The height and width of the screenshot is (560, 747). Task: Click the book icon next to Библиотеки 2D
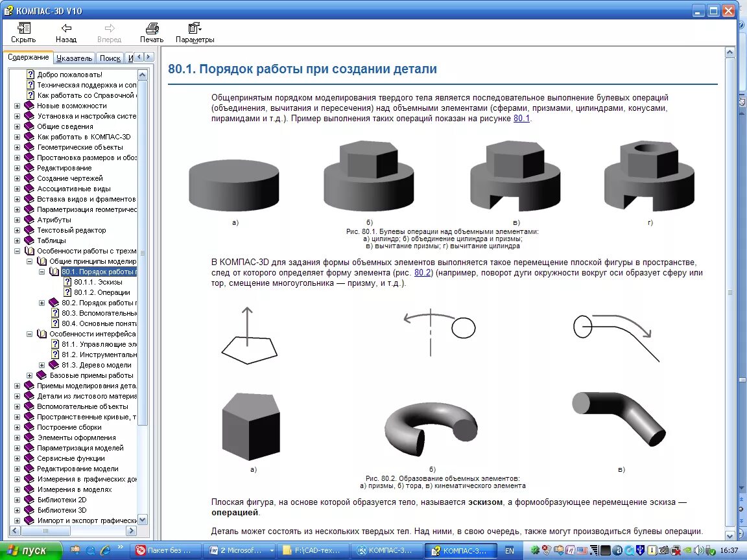29,500
